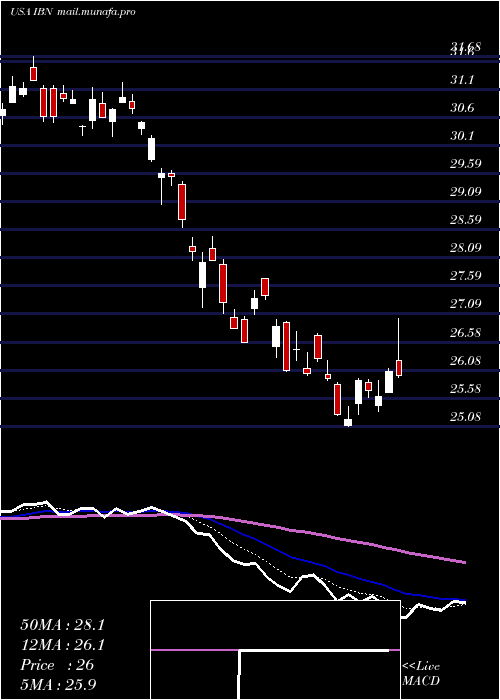The height and width of the screenshot is (700, 500).
Task: Click the MACD histogram box
Action: coord(275,650)
